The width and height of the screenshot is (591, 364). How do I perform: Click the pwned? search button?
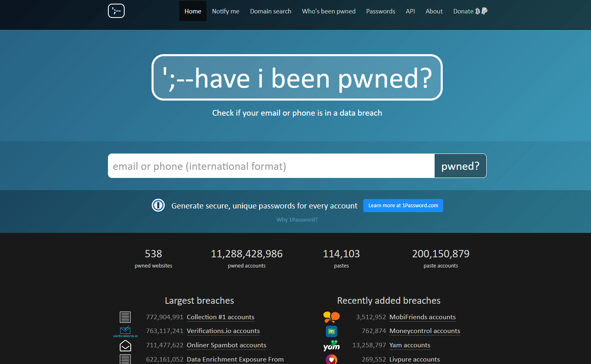(x=460, y=166)
